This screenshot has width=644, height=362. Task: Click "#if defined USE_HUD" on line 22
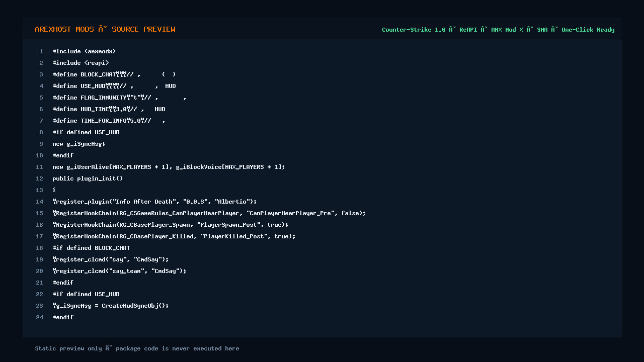[86, 294]
